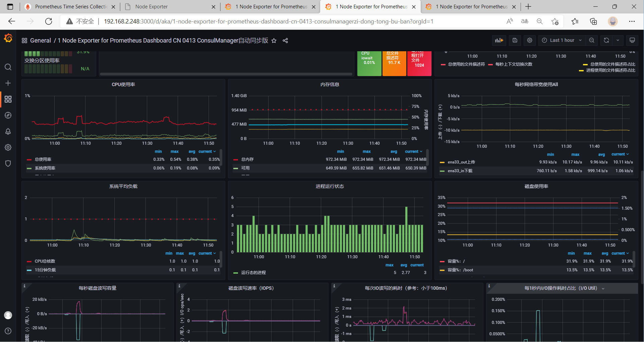Open the Dashboards icon in sidebar
This screenshot has height=342, width=644.
click(8, 99)
